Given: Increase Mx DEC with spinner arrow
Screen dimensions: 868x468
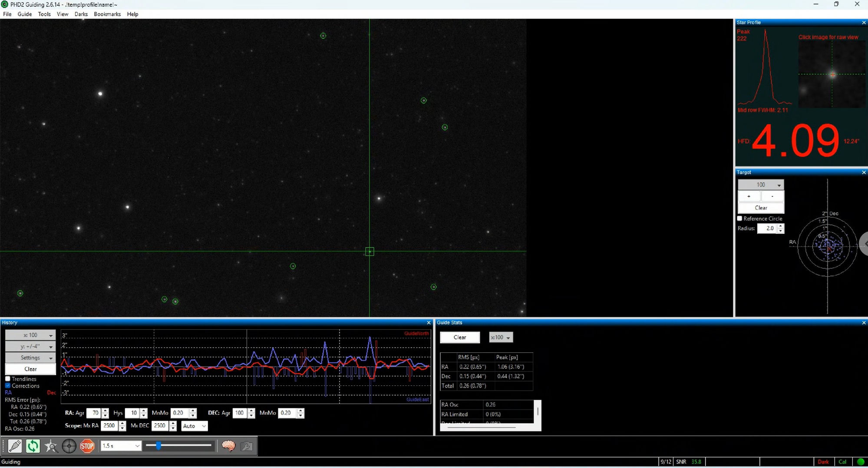Looking at the screenshot, I should 173,423.
